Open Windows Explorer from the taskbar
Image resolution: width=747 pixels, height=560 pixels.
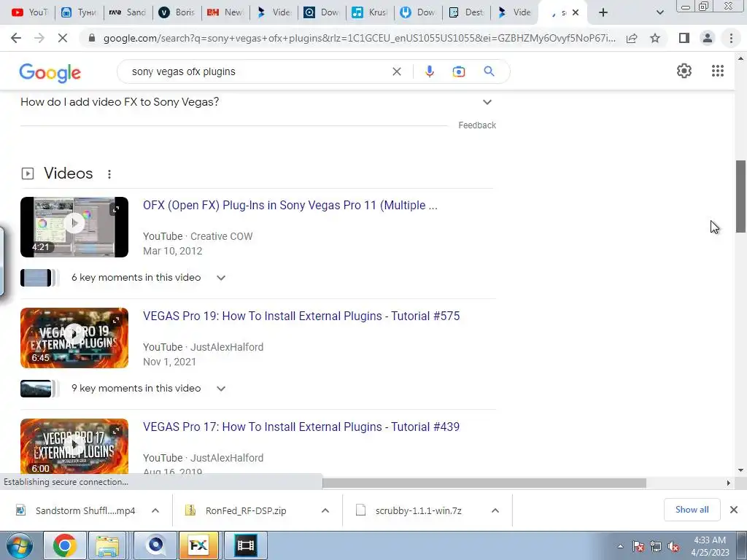click(x=108, y=545)
